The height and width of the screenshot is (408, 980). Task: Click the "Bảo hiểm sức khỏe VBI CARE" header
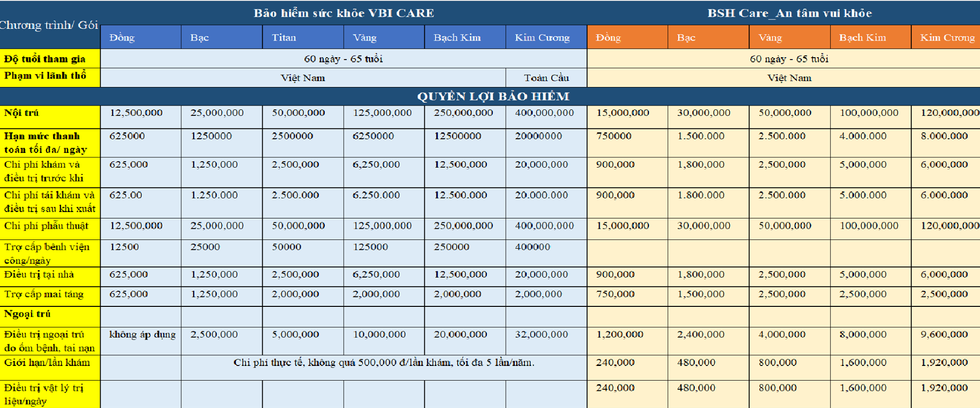click(343, 13)
